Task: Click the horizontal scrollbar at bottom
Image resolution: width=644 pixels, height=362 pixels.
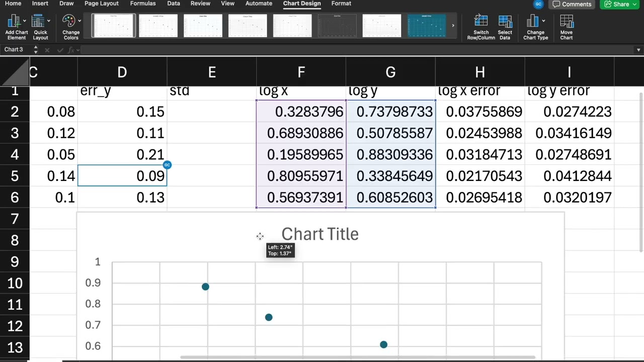Action: (357, 357)
